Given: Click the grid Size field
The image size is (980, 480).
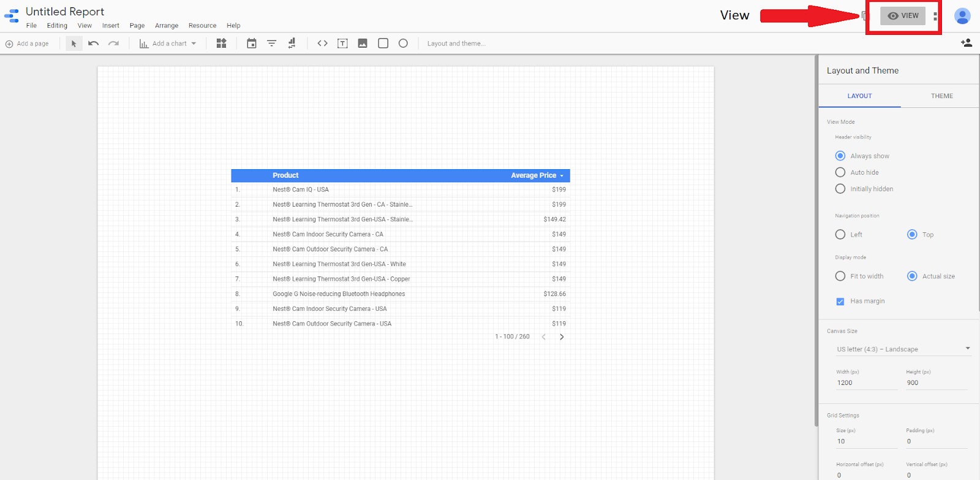Looking at the screenshot, I should [867, 441].
